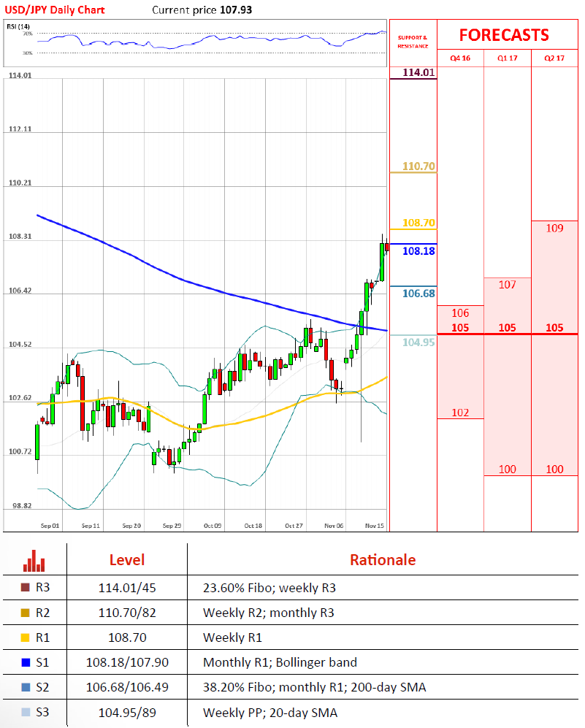Click the 'Level' table column header
The image size is (585, 728).
[127, 560]
